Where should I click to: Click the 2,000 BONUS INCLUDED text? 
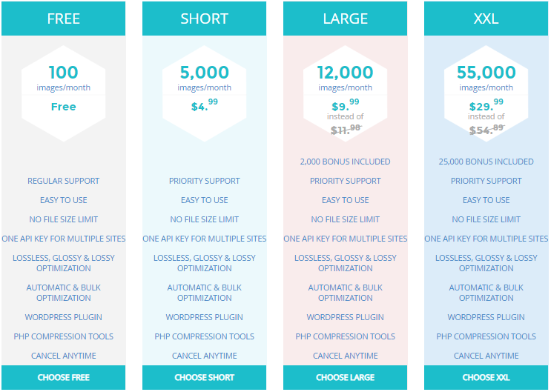point(345,162)
